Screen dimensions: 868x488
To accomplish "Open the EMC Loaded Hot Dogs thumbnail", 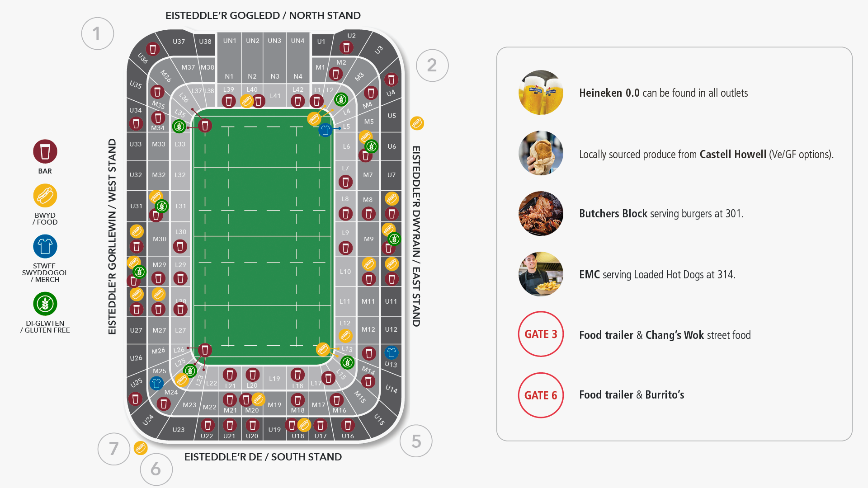I will [541, 274].
